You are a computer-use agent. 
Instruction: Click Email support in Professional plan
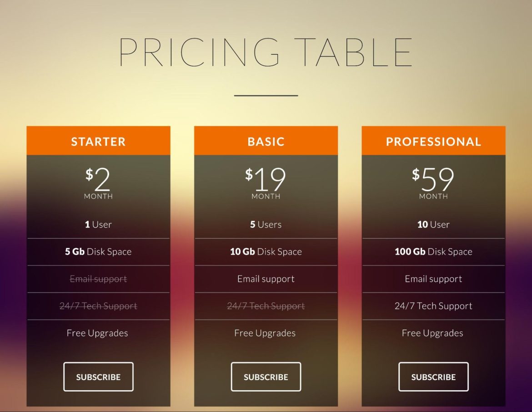[433, 279]
